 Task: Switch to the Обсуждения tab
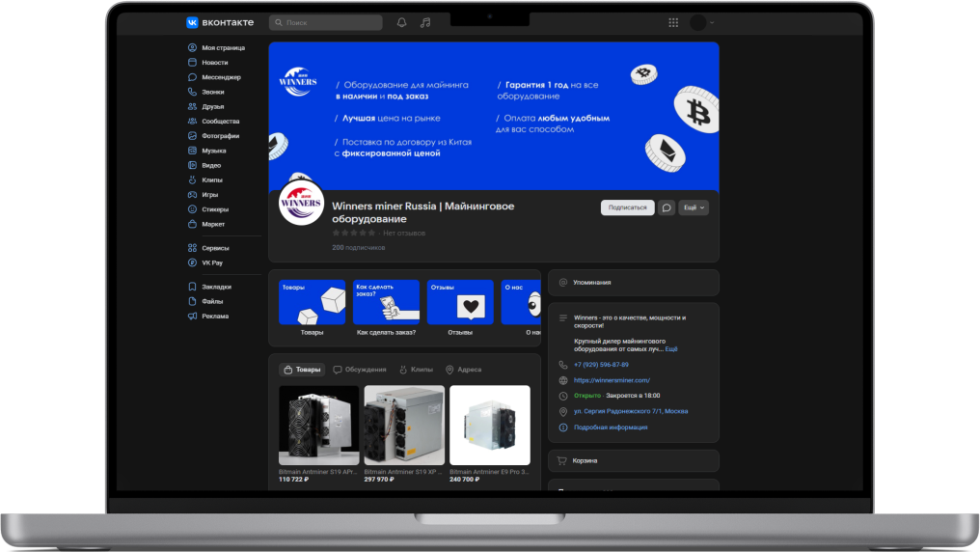click(x=360, y=370)
